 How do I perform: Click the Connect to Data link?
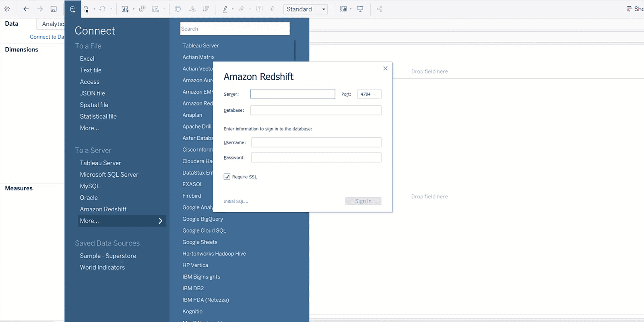pos(47,37)
